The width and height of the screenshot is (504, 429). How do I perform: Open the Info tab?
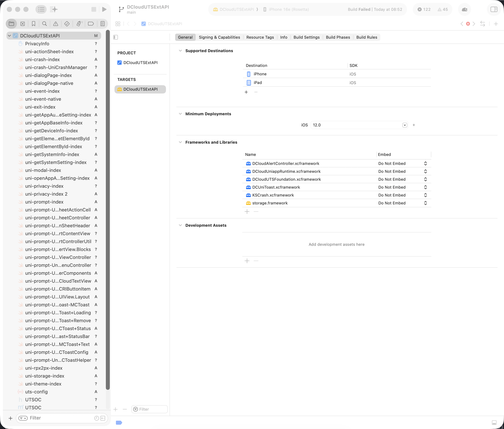tap(284, 37)
